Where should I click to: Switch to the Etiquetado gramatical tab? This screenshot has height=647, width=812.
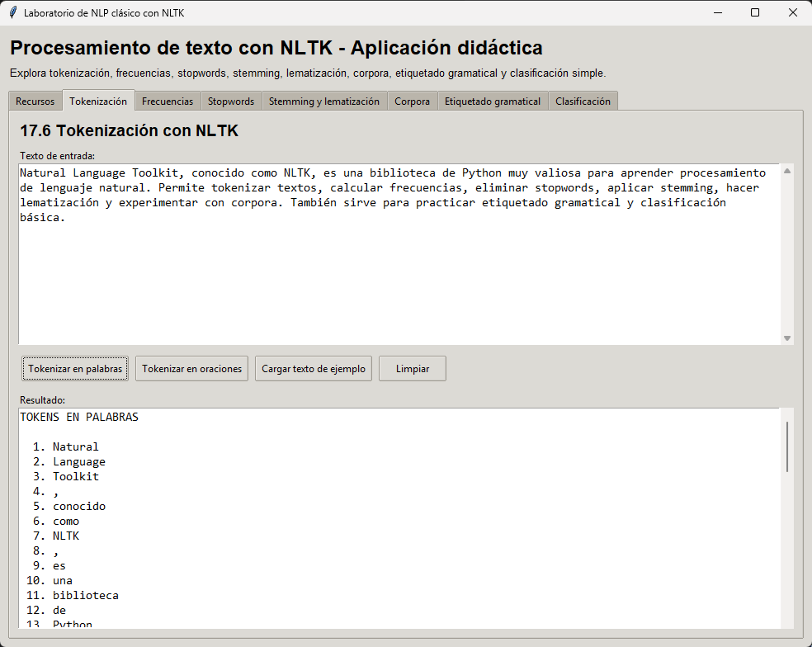(x=493, y=101)
